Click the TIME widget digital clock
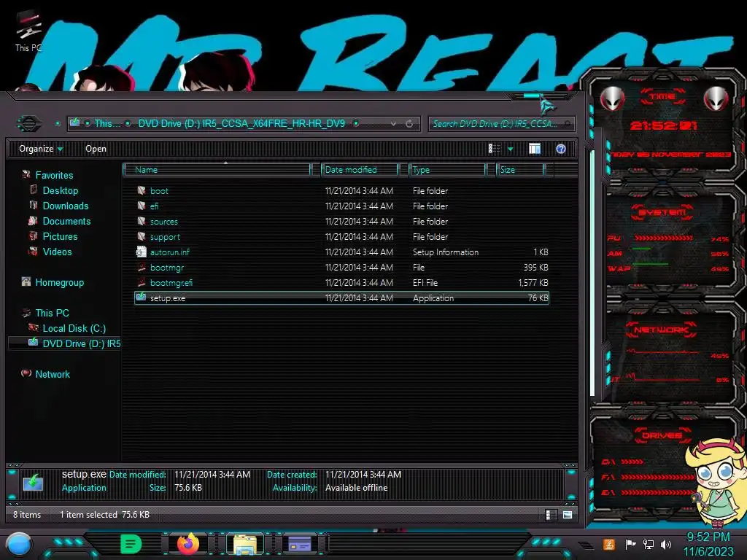The width and height of the screenshot is (747, 560). (662, 125)
